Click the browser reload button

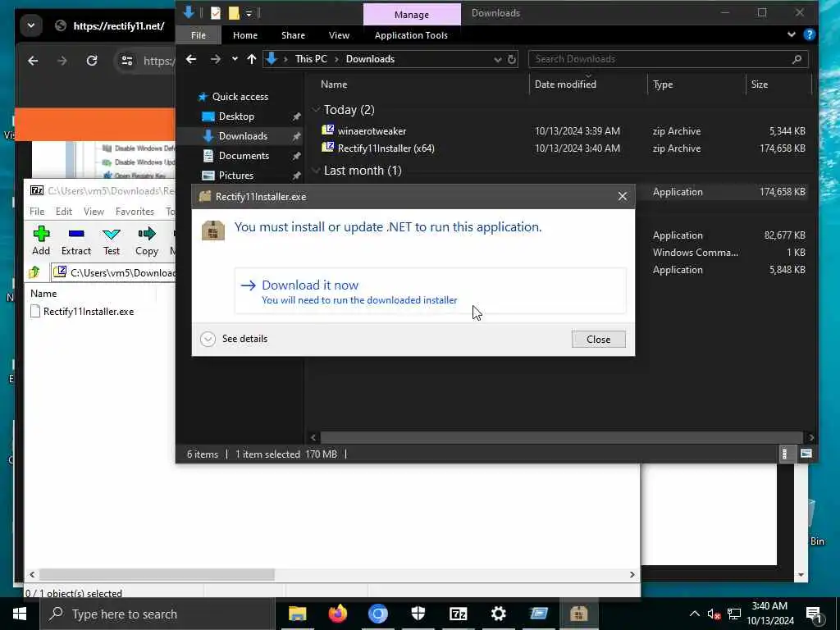coord(92,61)
